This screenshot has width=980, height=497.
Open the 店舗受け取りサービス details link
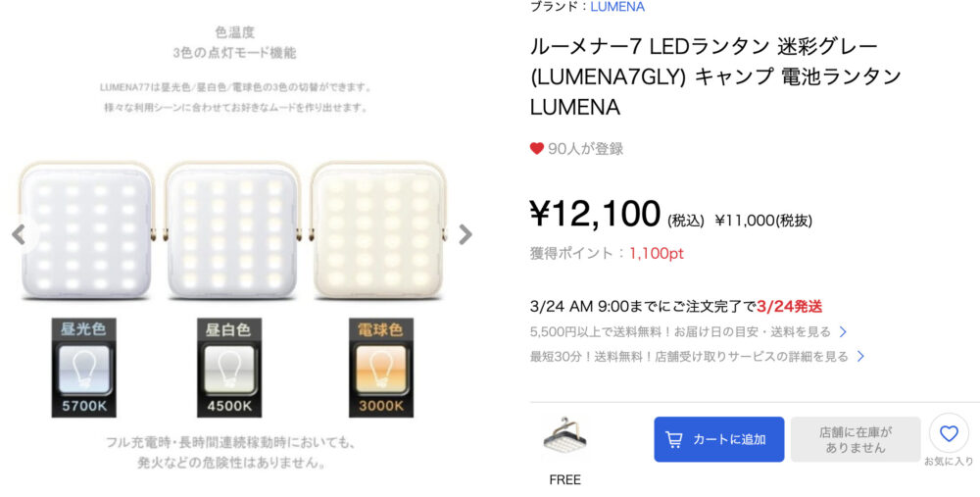coord(689,357)
